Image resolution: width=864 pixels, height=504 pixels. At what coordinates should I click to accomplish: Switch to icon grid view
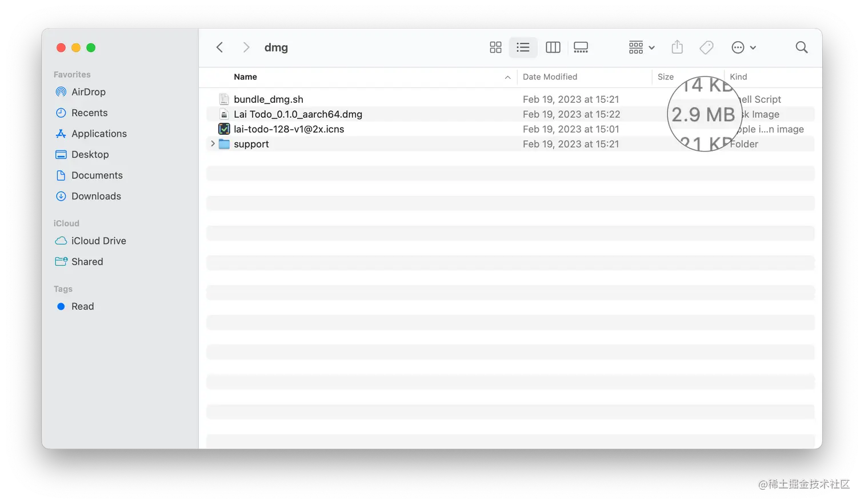tap(495, 47)
